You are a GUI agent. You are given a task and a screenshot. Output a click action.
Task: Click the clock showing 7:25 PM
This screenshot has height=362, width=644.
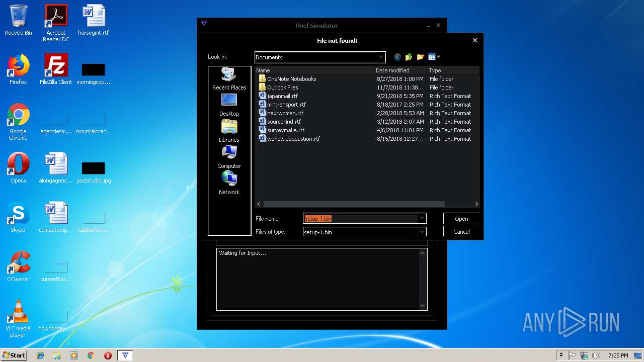tap(618, 355)
